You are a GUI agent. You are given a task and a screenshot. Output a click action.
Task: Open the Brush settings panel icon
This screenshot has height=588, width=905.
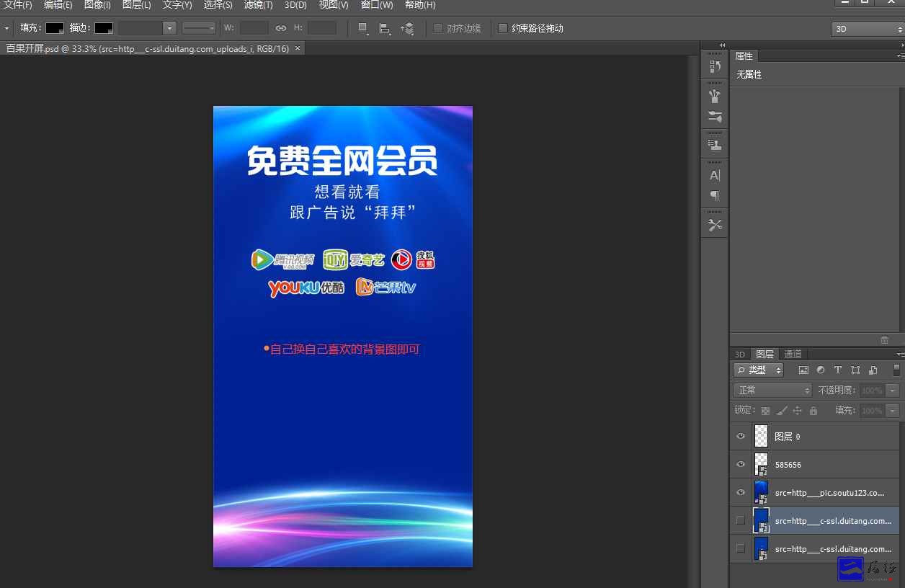715,117
